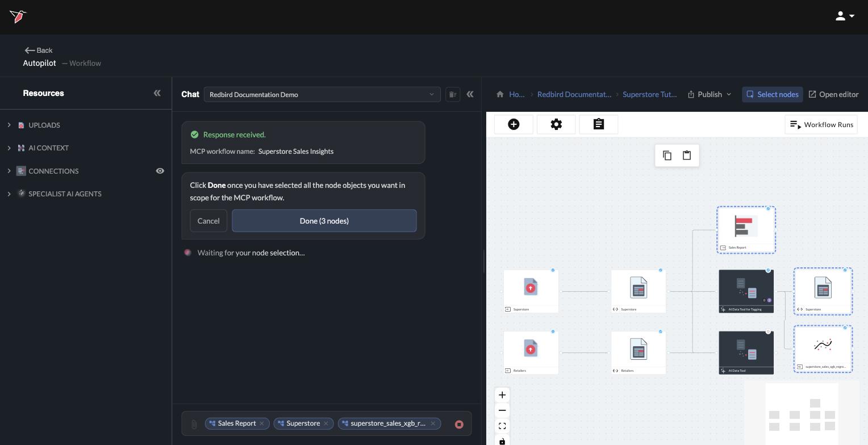Toggle the CONNECTIONS eye visibility icon
The height and width of the screenshot is (445, 868).
(160, 171)
